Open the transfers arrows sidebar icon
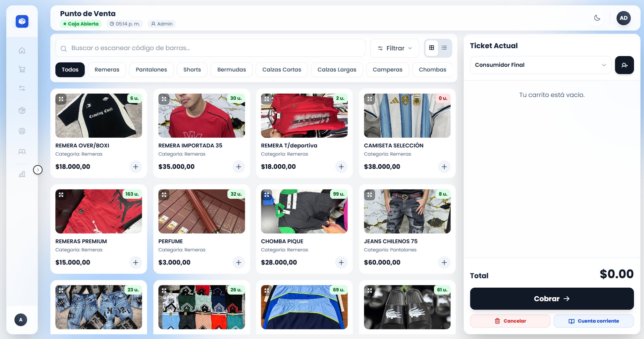The width and height of the screenshot is (644, 339). [22, 88]
